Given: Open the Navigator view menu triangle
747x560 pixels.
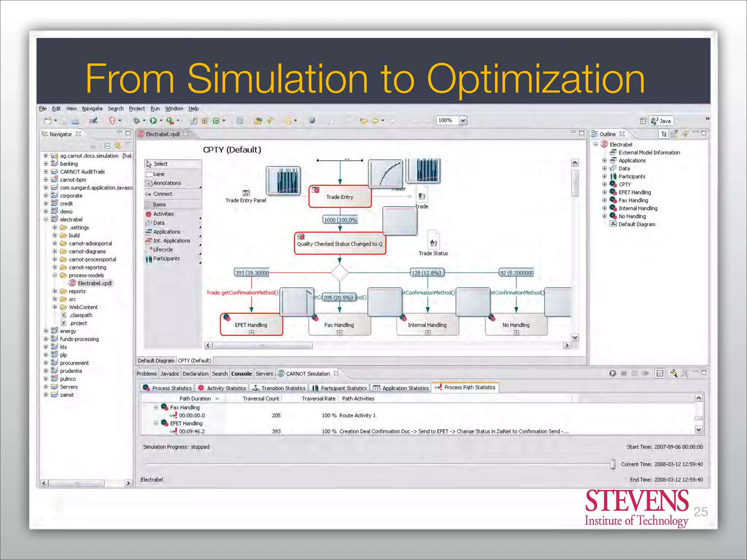Looking at the screenshot, I should [x=128, y=144].
